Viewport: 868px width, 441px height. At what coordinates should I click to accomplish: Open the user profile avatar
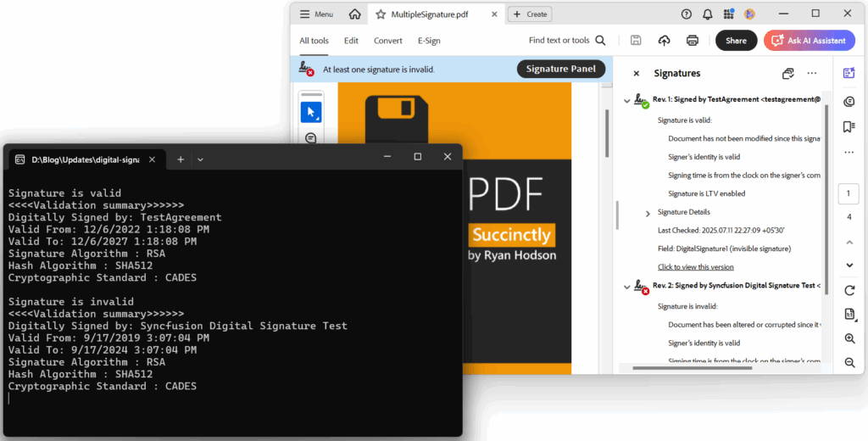pos(749,14)
